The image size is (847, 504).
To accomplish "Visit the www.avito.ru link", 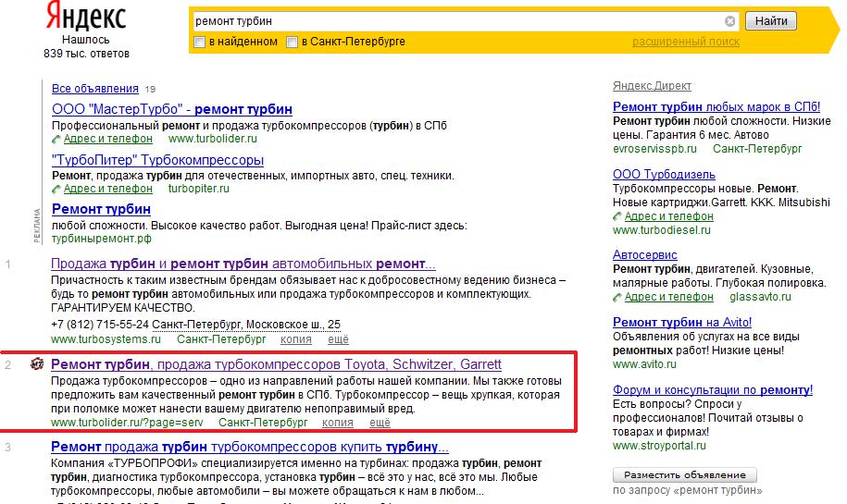I will coord(644,364).
